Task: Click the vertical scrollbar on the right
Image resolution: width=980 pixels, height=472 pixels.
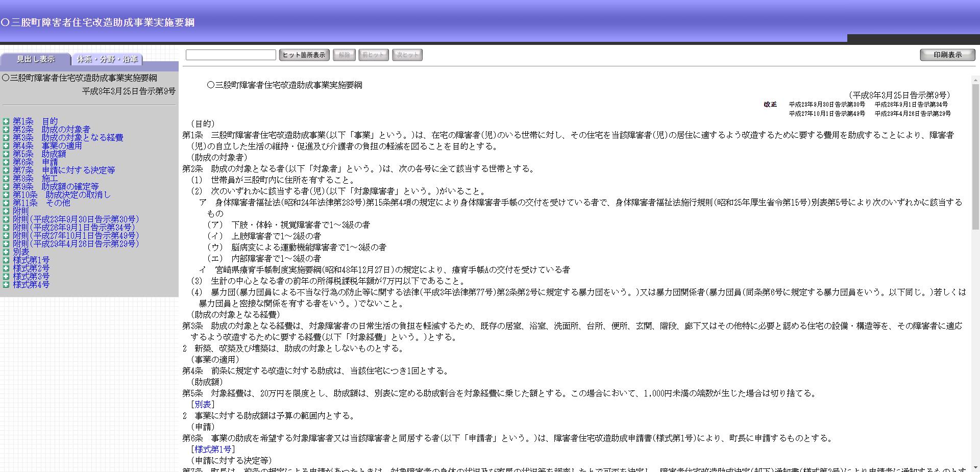Action: pos(976,204)
